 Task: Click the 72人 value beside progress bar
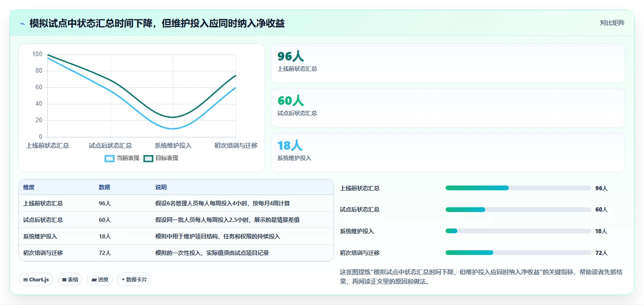click(601, 253)
